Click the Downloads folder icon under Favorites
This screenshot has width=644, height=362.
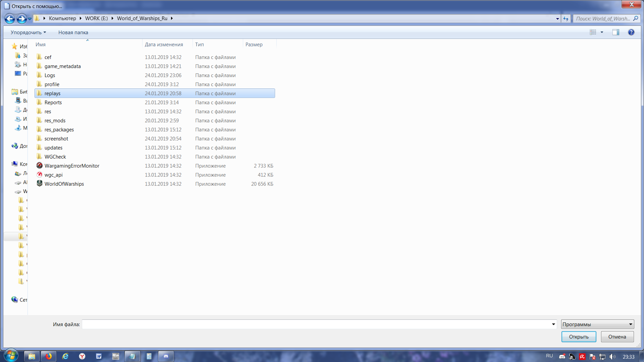(18, 55)
